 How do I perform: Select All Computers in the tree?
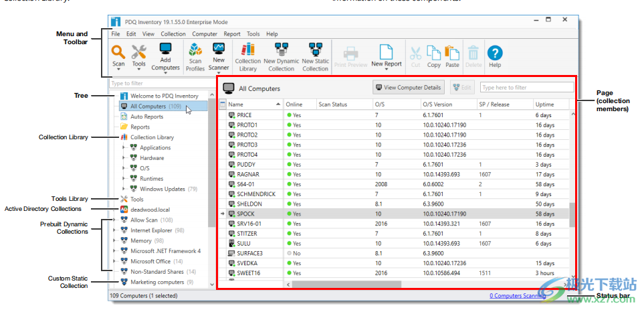coord(163,106)
